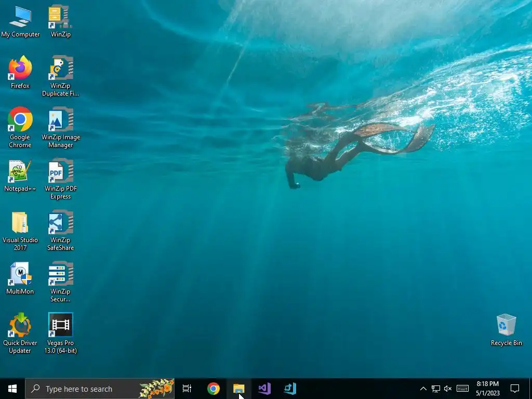This screenshot has height=399, width=532.
Task: Select the Google Chrome desktop shortcut
Action: (x=20, y=128)
